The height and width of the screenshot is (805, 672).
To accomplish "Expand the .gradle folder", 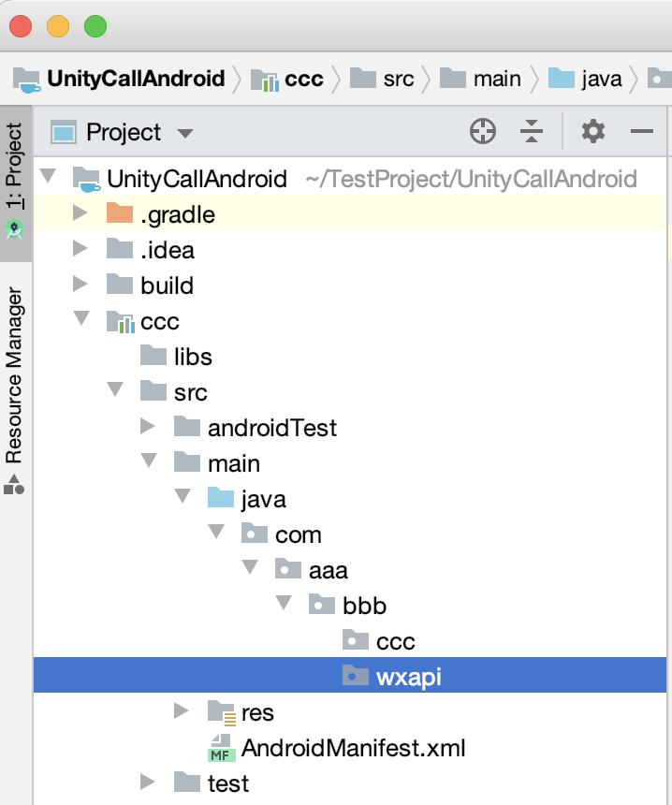I will coord(80,212).
